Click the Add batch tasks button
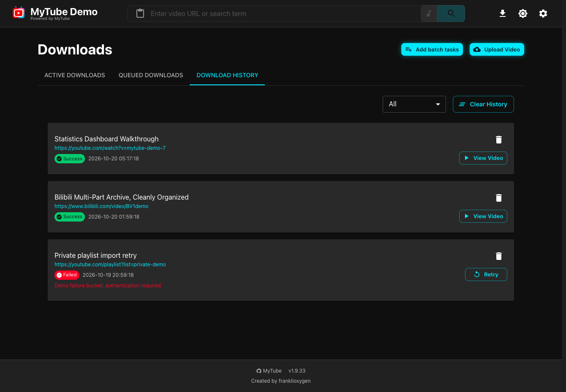This screenshot has width=566, height=392. point(432,49)
